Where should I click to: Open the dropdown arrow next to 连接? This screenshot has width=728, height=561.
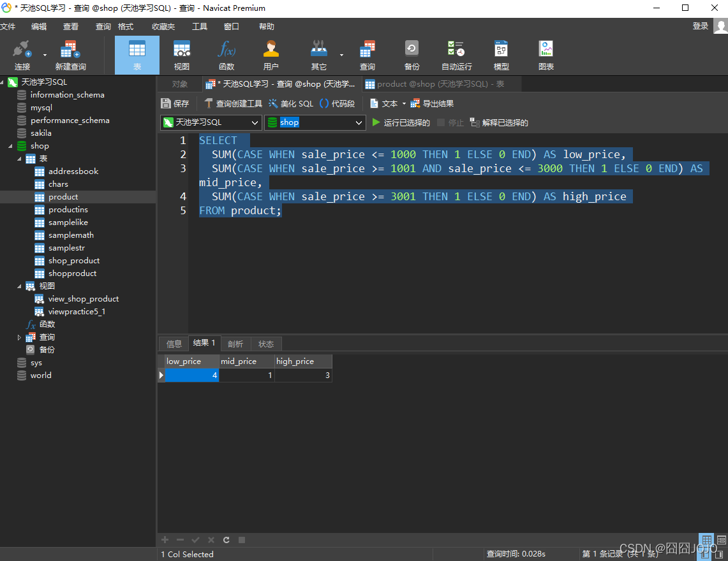45,55
